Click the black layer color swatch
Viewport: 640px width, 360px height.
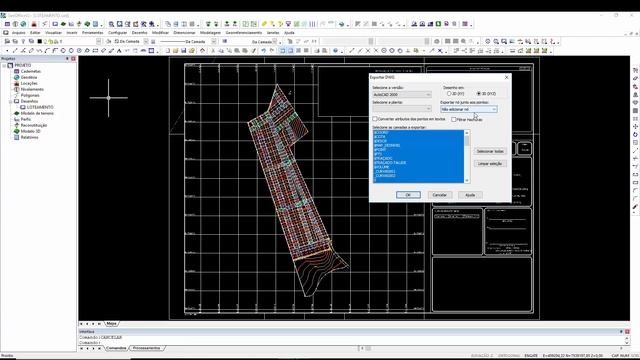[x=40, y=42]
